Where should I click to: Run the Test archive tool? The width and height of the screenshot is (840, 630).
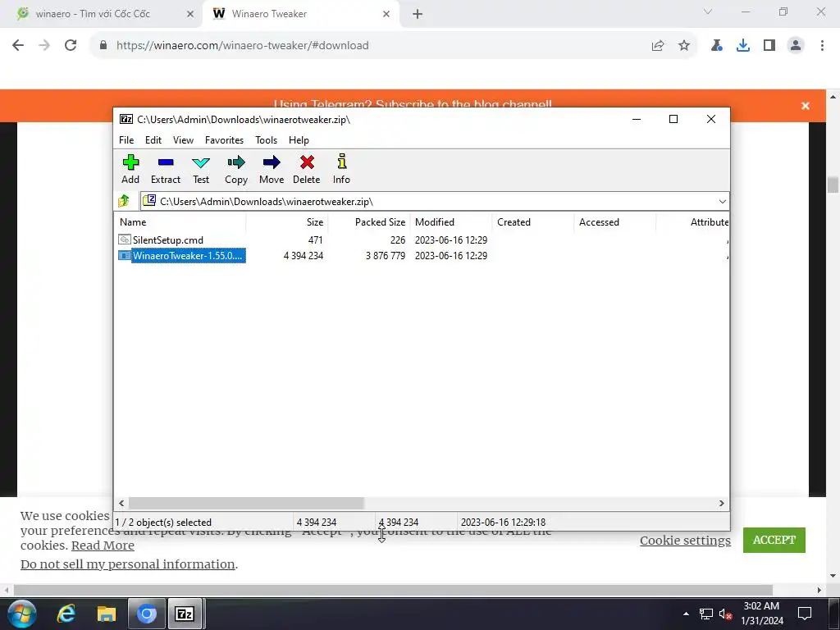click(201, 162)
